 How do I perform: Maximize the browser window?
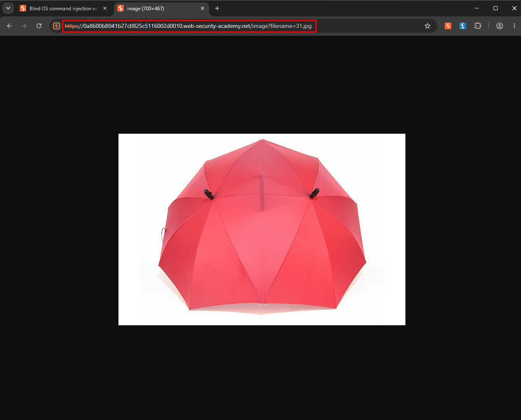496,8
